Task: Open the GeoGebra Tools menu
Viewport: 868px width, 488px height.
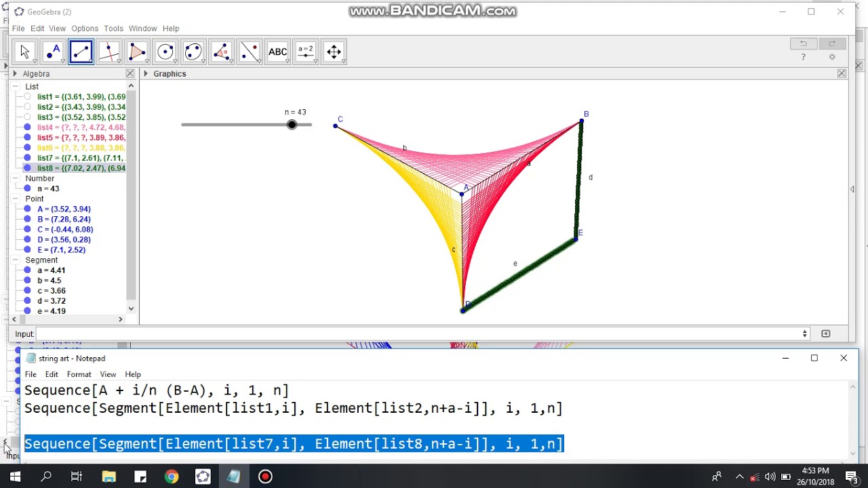Action: (x=113, y=28)
